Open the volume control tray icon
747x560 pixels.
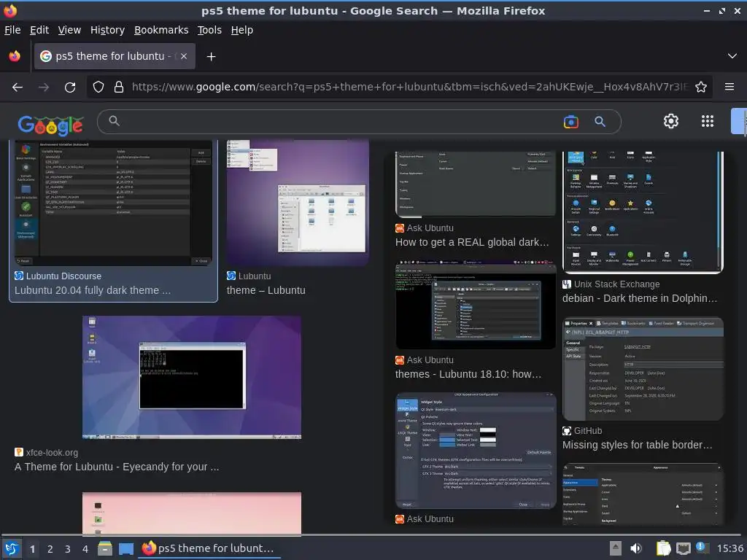click(636, 548)
